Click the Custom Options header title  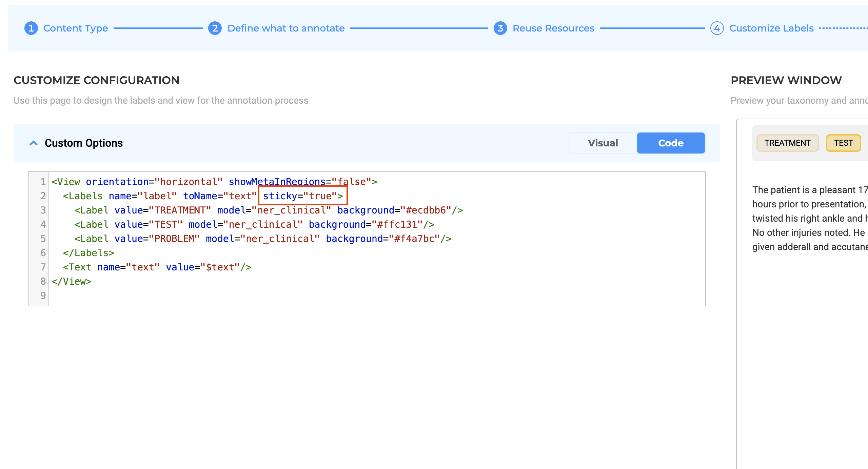(84, 143)
